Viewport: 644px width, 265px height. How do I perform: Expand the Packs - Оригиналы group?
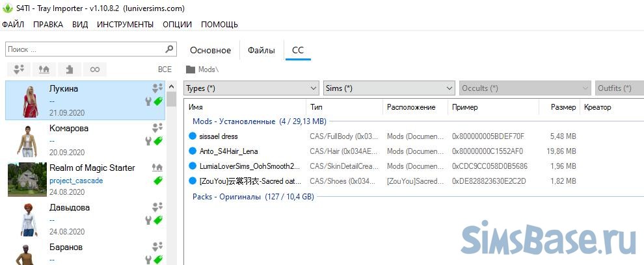[253, 196]
